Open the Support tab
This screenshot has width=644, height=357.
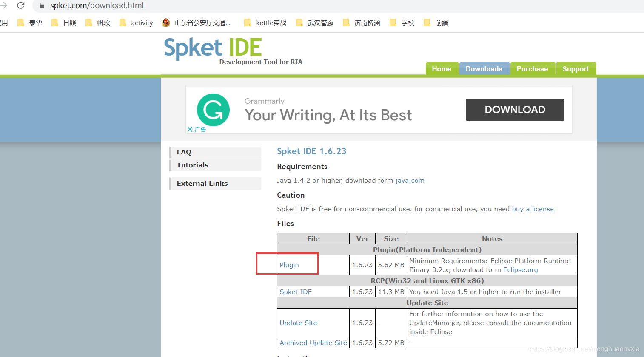click(x=576, y=68)
